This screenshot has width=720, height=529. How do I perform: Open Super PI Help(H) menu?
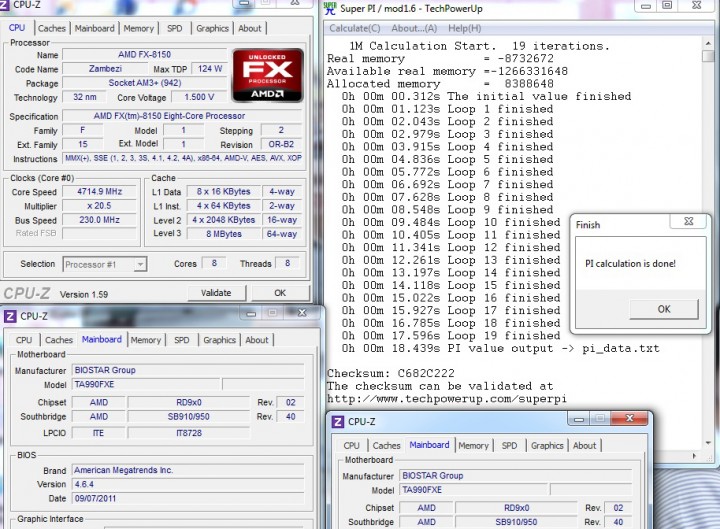click(465, 28)
